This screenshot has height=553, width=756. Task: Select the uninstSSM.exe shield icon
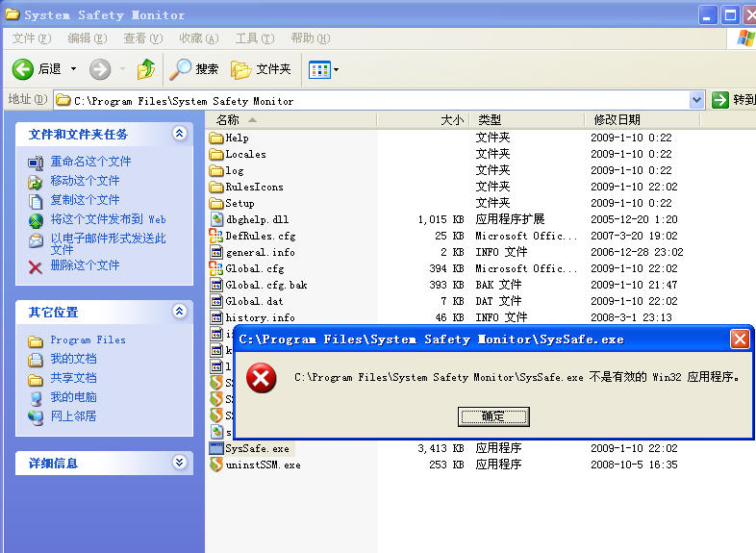(216, 465)
